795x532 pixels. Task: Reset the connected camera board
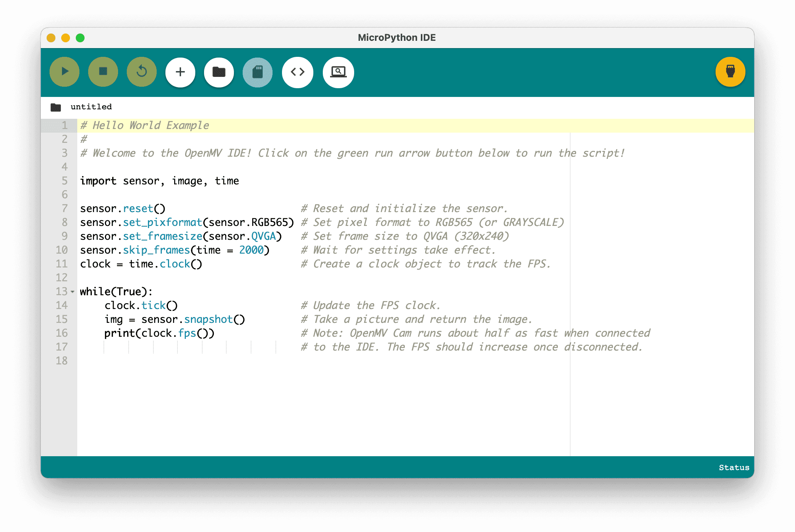(141, 72)
